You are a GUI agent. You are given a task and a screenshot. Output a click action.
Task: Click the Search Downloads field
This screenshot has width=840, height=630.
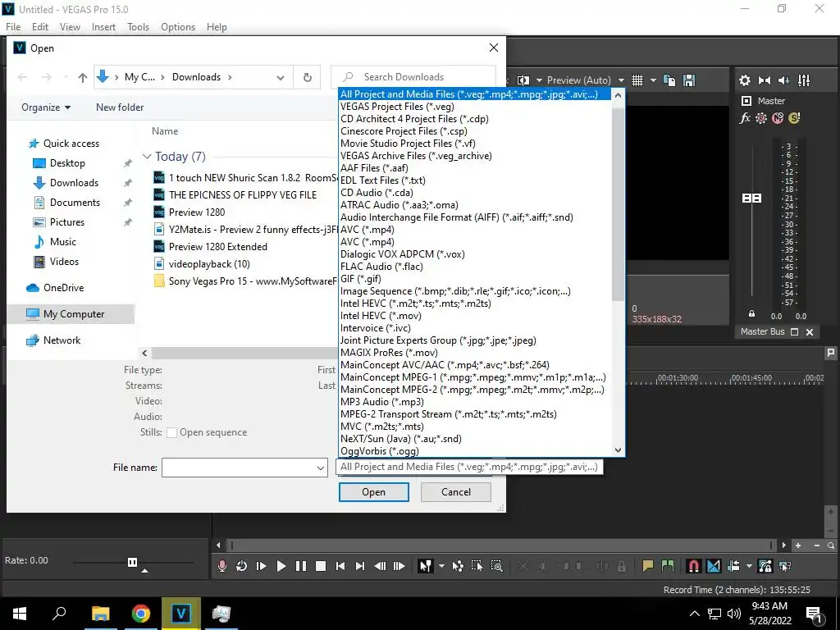point(414,77)
